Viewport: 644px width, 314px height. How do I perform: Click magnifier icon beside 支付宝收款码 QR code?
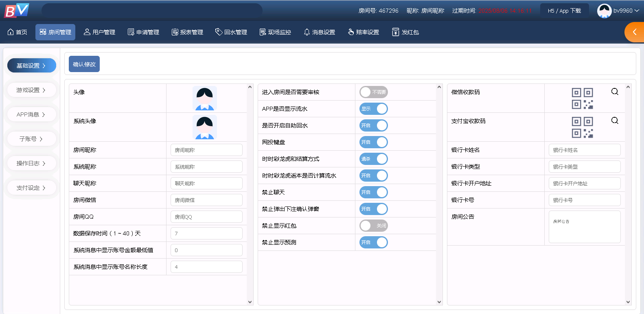pyautogui.click(x=615, y=121)
